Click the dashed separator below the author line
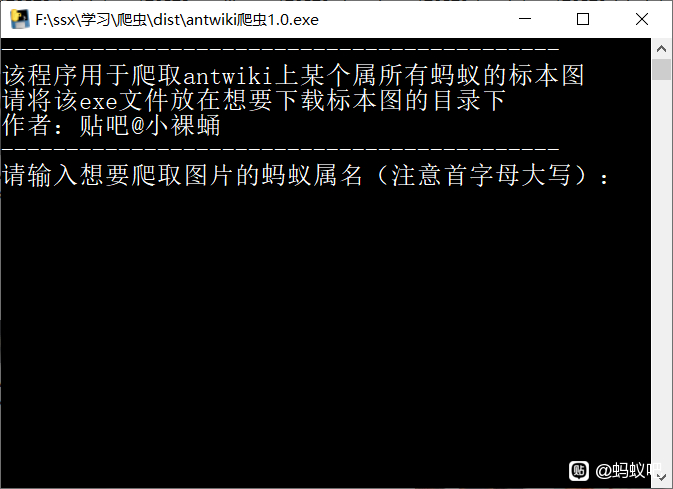This screenshot has width=673, height=489. pyautogui.click(x=280, y=149)
